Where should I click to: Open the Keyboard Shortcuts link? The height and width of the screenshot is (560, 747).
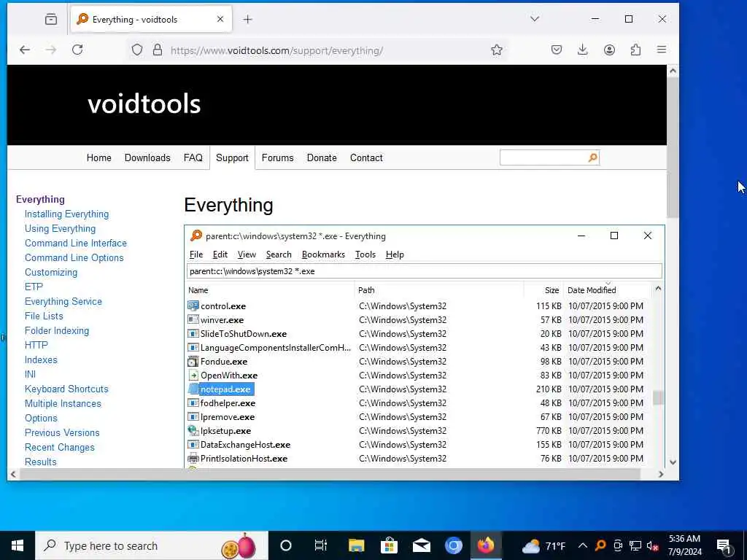pyautogui.click(x=66, y=389)
